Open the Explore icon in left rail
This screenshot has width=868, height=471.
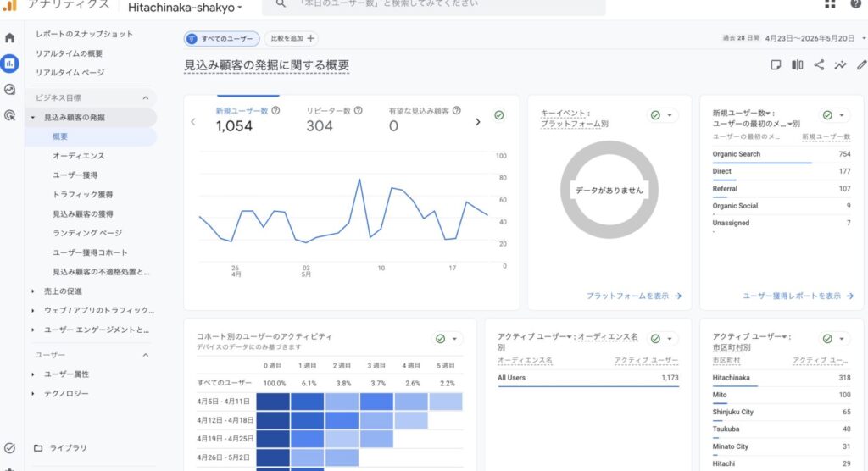(9, 89)
